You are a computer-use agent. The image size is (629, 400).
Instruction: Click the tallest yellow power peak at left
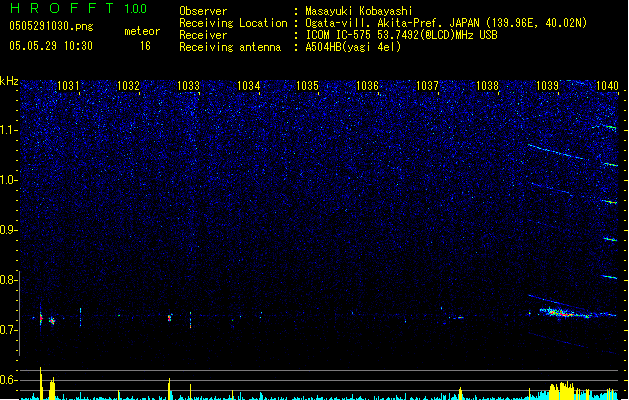pos(41,383)
